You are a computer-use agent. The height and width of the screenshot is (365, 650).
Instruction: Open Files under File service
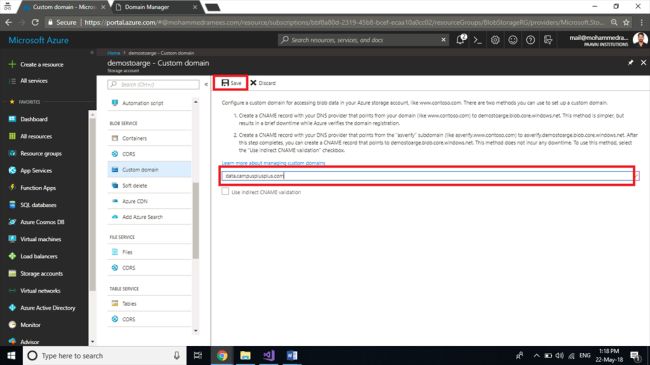point(150,252)
